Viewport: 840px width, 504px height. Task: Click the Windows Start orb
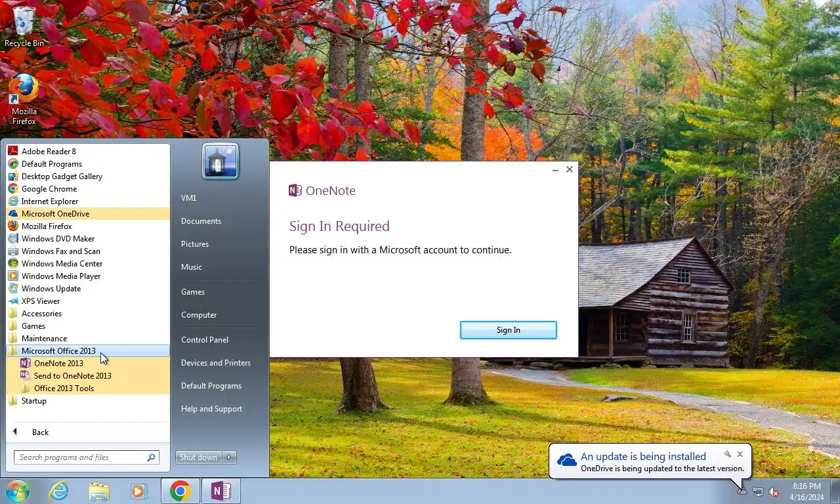pyautogui.click(x=18, y=491)
